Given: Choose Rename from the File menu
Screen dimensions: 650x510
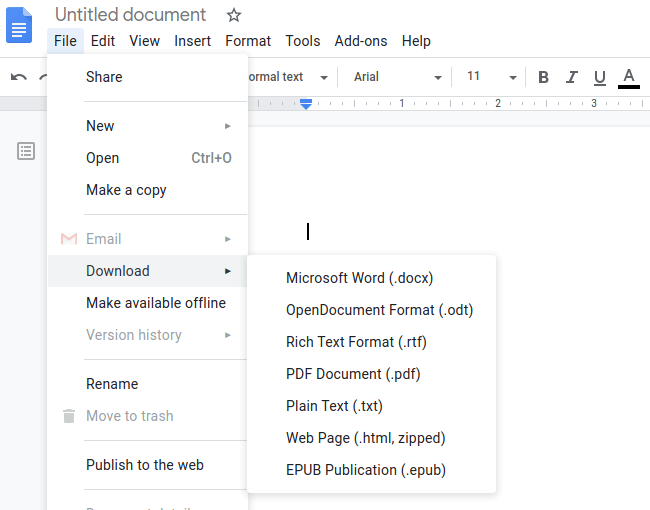Looking at the screenshot, I should (x=148, y=384).
